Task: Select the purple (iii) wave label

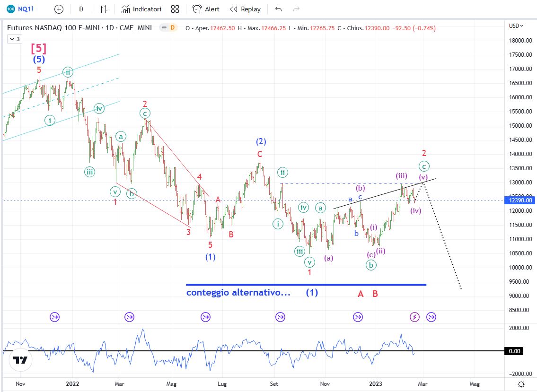Action: (x=401, y=176)
